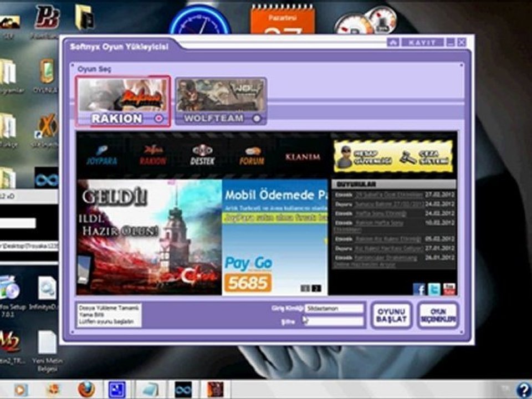Open the Twitter icon
Screen dimensions: 532x399
point(434,289)
